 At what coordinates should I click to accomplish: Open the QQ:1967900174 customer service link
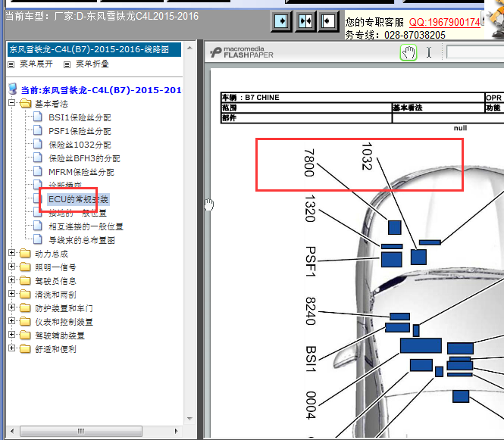pyautogui.click(x=445, y=22)
